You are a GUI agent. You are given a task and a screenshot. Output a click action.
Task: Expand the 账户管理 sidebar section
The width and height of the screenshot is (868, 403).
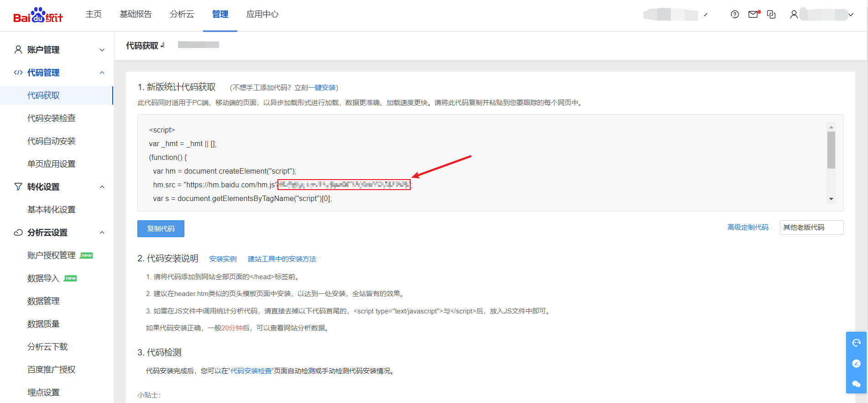[102, 50]
